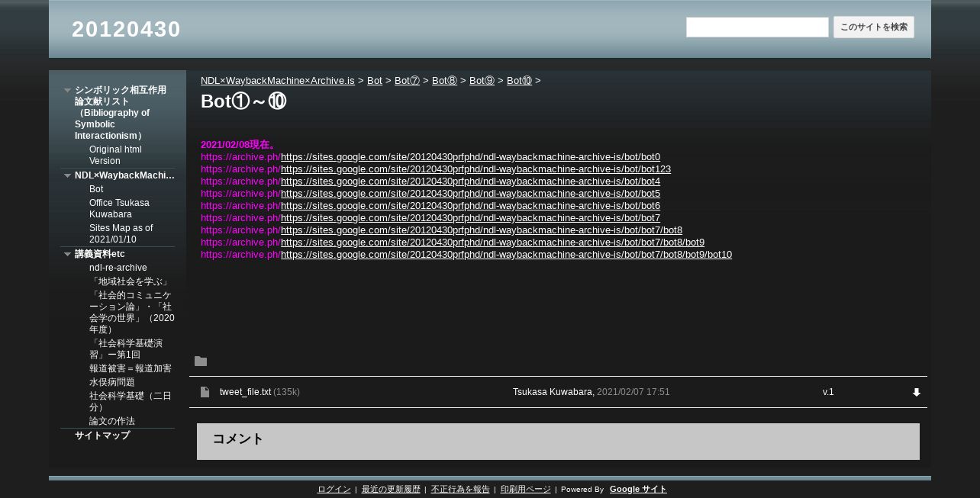
Task: Open the link ending in bot/bot6
Action: (x=470, y=206)
